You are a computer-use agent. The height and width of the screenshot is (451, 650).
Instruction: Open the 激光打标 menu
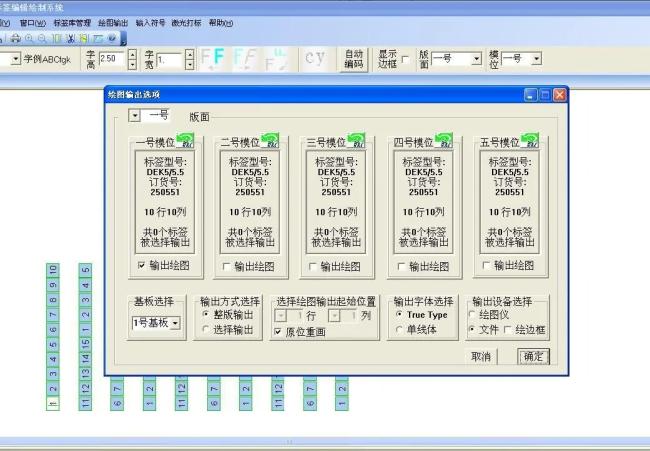[184, 22]
